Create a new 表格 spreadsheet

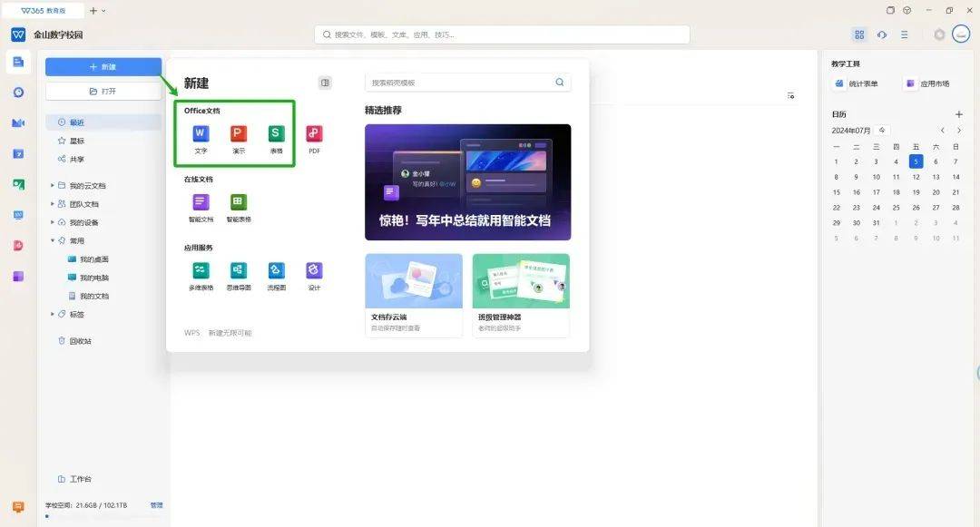click(276, 139)
